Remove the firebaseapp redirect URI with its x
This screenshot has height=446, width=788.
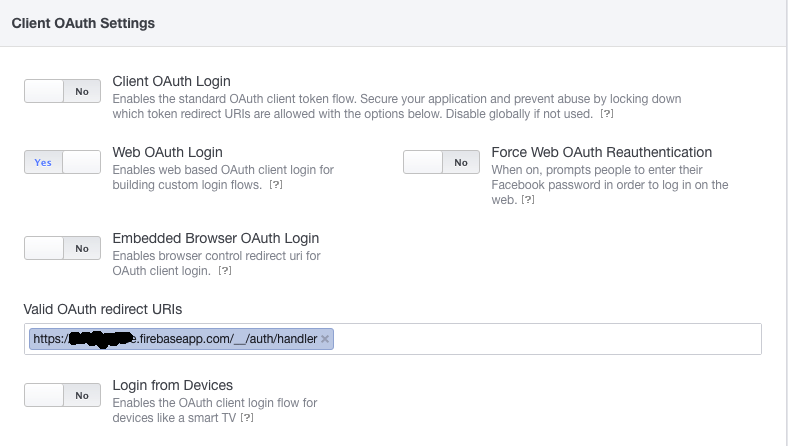pyautogui.click(x=326, y=339)
